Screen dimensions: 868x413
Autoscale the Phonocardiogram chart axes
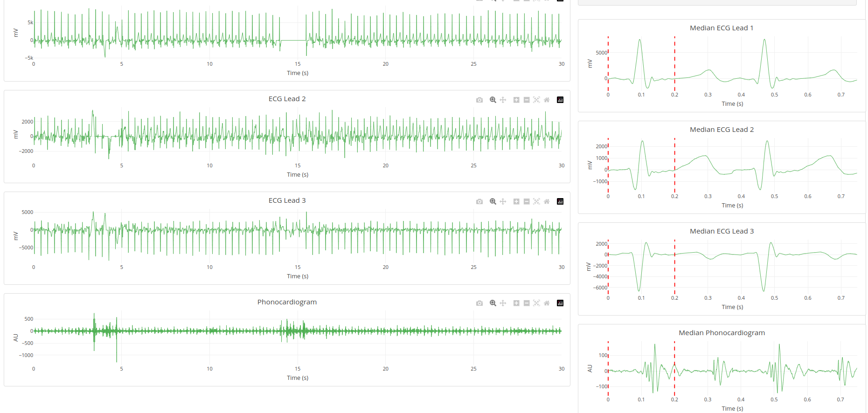pos(536,303)
